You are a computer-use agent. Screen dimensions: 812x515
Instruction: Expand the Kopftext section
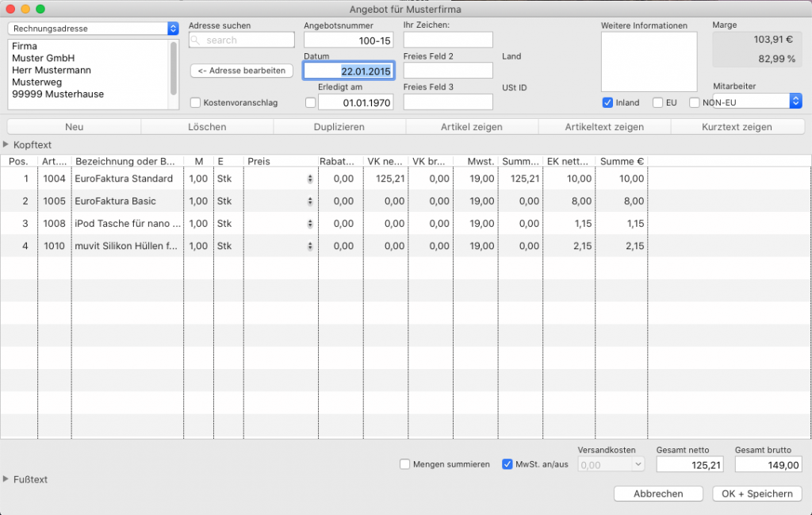pyautogui.click(x=6, y=144)
